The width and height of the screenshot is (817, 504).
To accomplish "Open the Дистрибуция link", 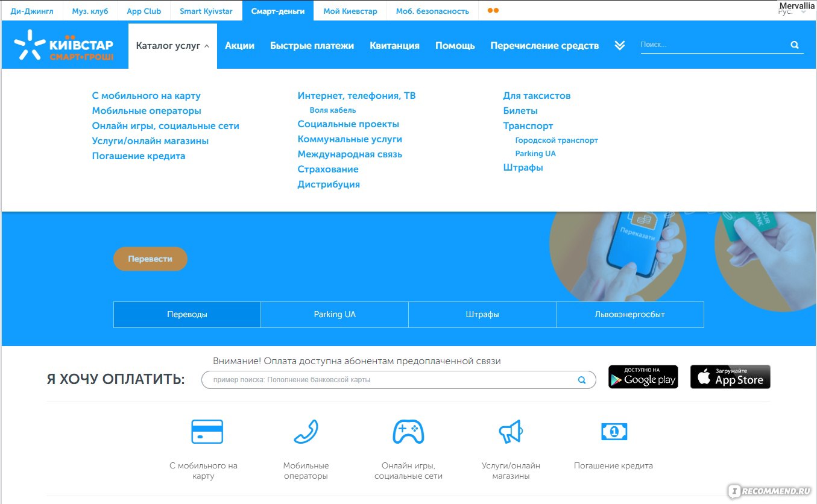I will pyautogui.click(x=329, y=184).
